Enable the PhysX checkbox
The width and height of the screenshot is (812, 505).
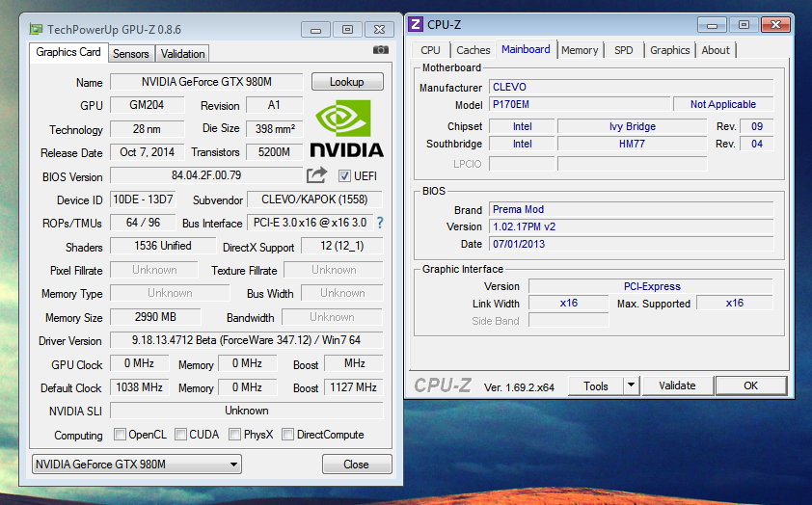coord(234,434)
